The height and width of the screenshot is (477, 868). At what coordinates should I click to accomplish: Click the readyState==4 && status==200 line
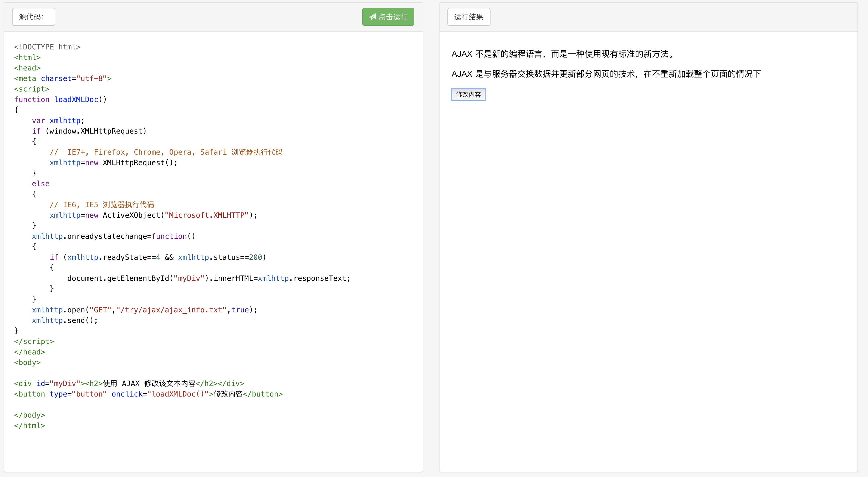pyautogui.click(x=158, y=257)
